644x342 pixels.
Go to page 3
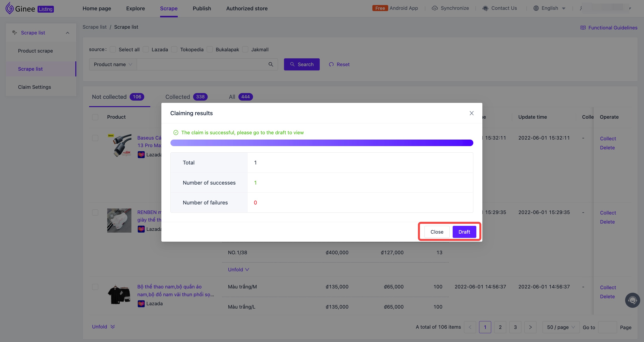pyautogui.click(x=515, y=327)
